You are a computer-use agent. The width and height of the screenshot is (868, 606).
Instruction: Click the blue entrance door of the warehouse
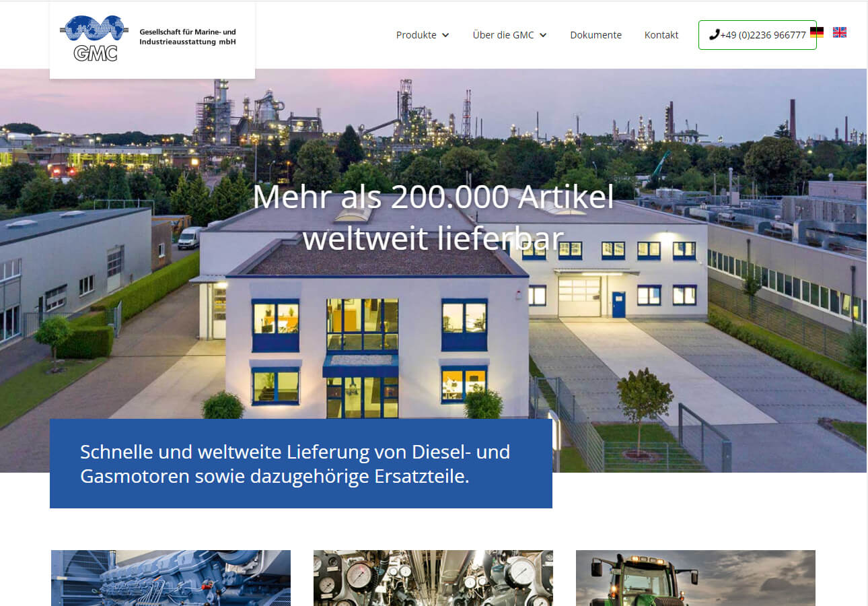pos(618,304)
